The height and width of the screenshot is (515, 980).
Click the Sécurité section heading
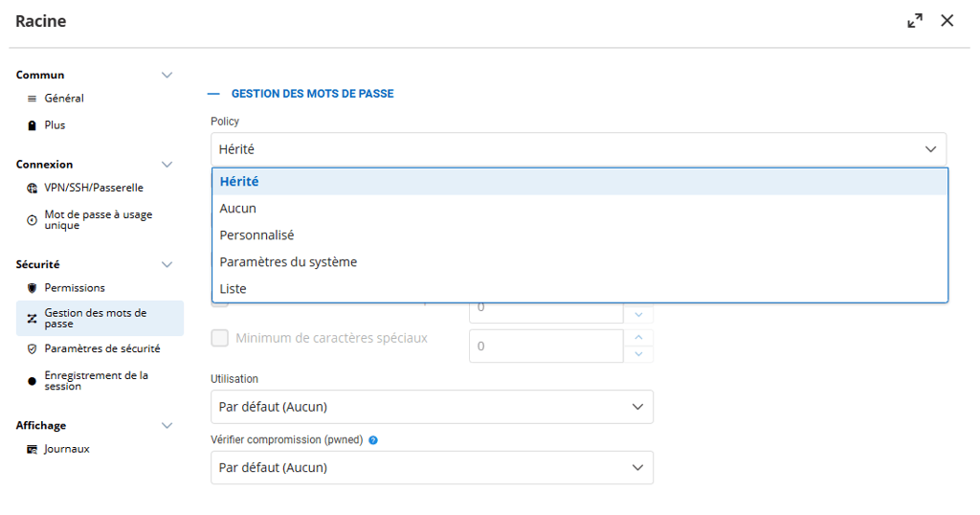pyautogui.click(x=37, y=264)
